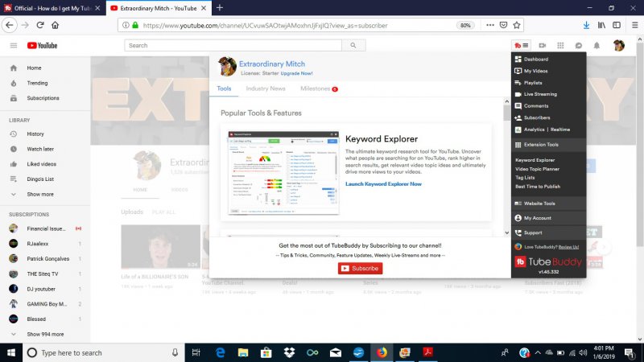Switch to the Industry News tab
Viewport: 644px width, 362px height.
point(266,88)
